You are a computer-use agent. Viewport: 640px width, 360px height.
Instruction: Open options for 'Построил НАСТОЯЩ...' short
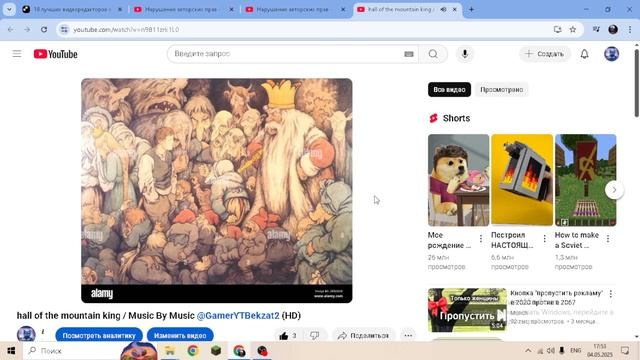(x=544, y=238)
